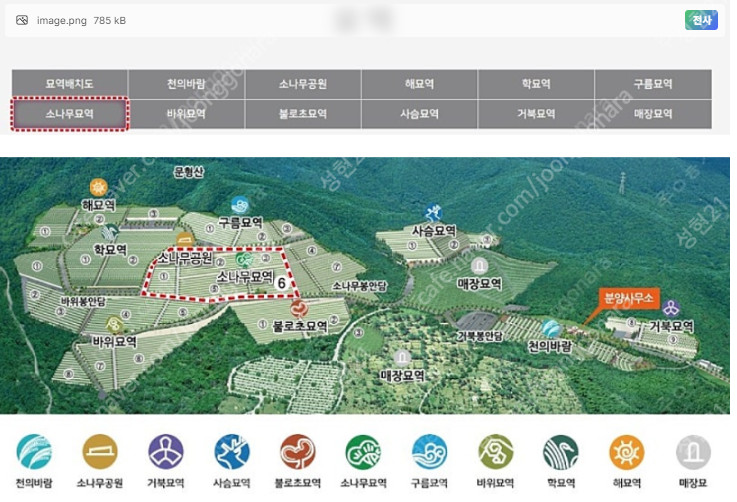Select the 매장묘역 tab

coord(653,114)
